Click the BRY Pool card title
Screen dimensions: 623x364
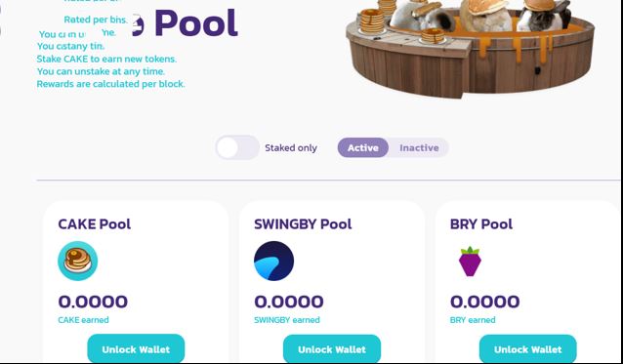tap(481, 224)
